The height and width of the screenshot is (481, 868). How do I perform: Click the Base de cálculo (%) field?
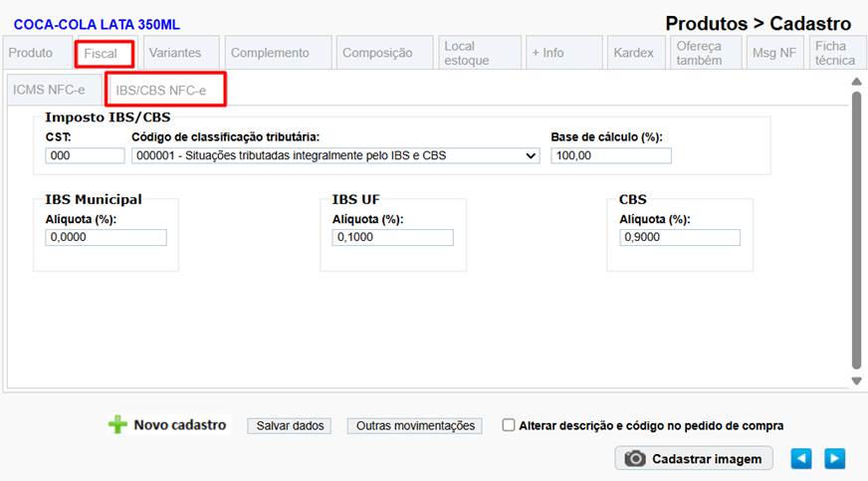pyautogui.click(x=611, y=155)
